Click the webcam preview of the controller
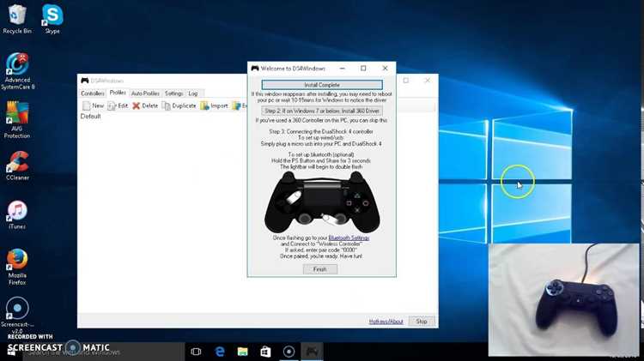The width and height of the screenshot is (644, 361). (x=563, y=300)
